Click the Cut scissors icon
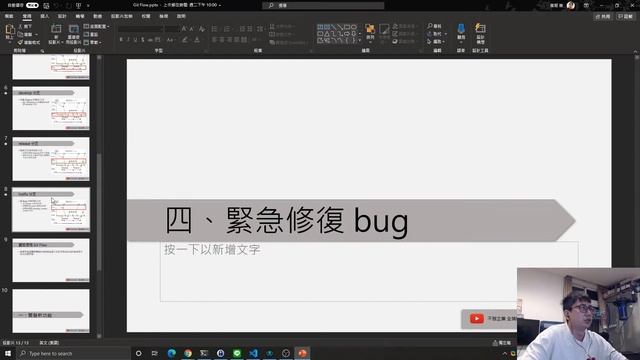Image resolution: width=640 pixels, height=360 pixels. [x=21, y=27]
